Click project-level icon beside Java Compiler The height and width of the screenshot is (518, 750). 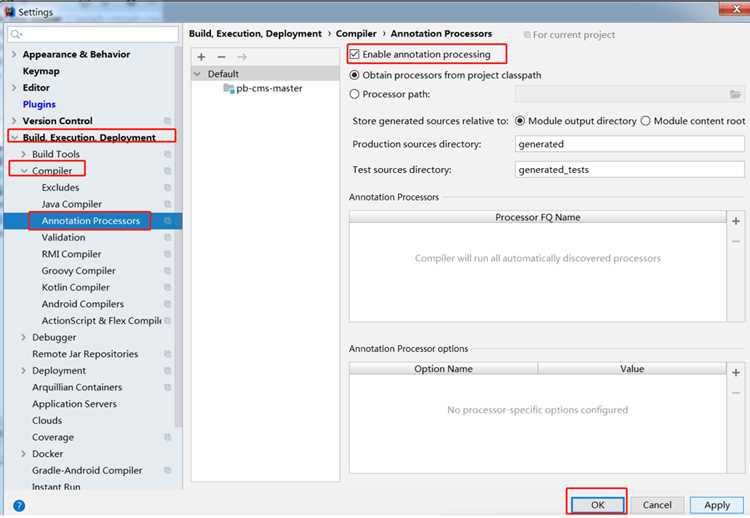coord(167,204)
